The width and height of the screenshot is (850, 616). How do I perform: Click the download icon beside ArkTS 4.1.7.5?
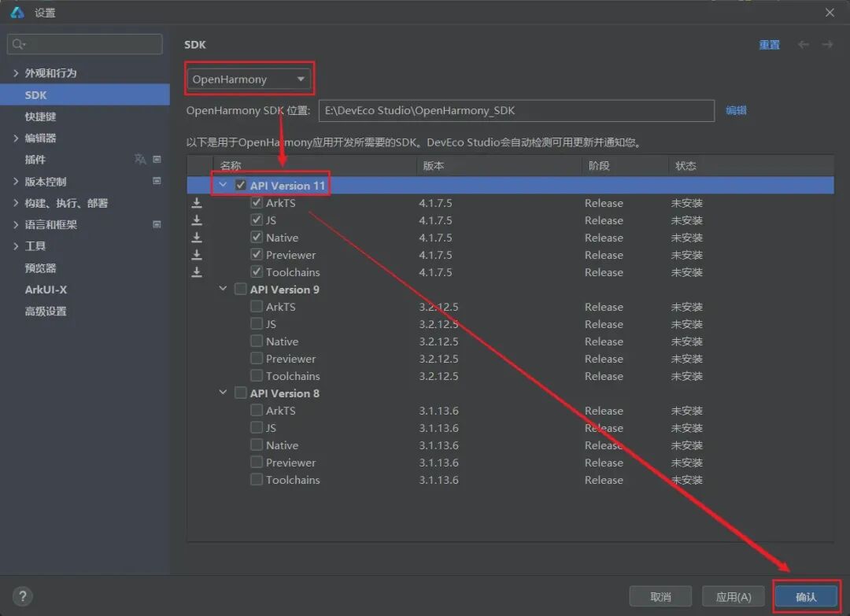tap(197, 203)
